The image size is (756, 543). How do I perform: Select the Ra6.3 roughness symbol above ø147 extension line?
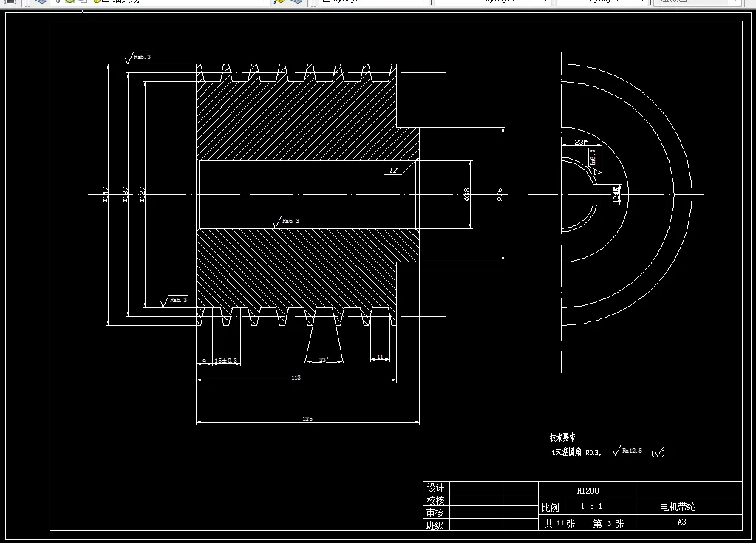coord(138,58)
